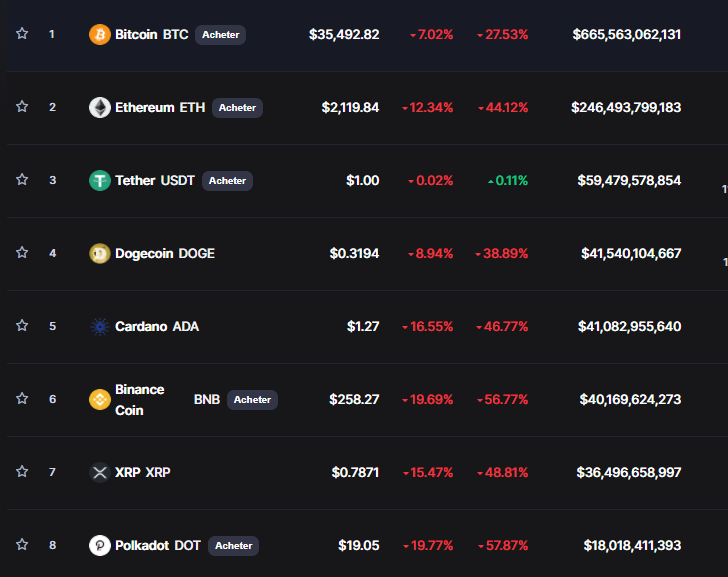Screen dimensions: 728x577
Task: Click Bitcoin market cap $665,563,062,131
Action: tap(627, 35)
